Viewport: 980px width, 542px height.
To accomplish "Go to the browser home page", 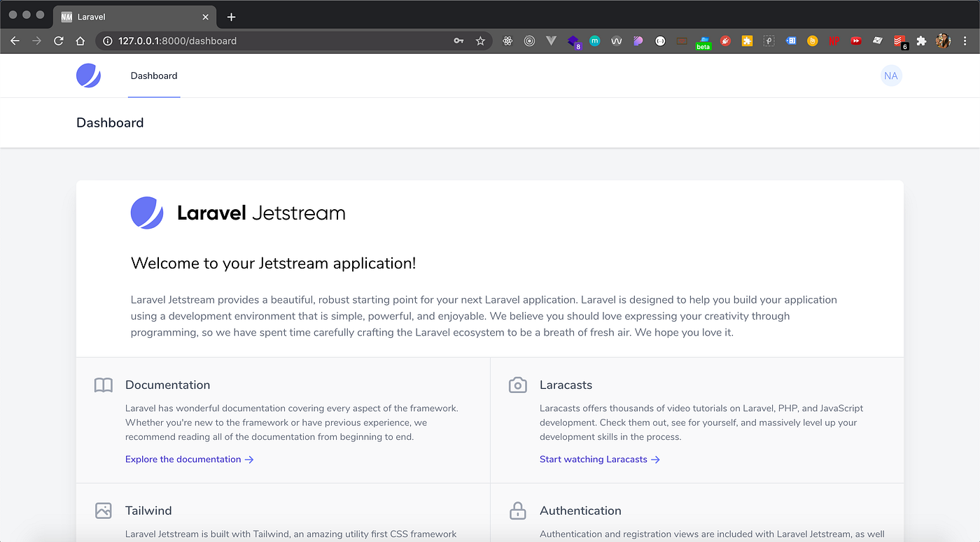I will [x=80, y=41].
